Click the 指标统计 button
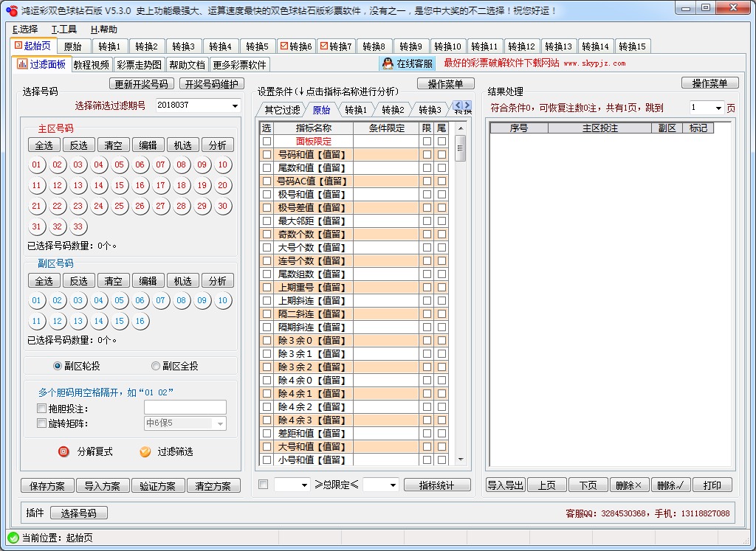 click(437, 485)
